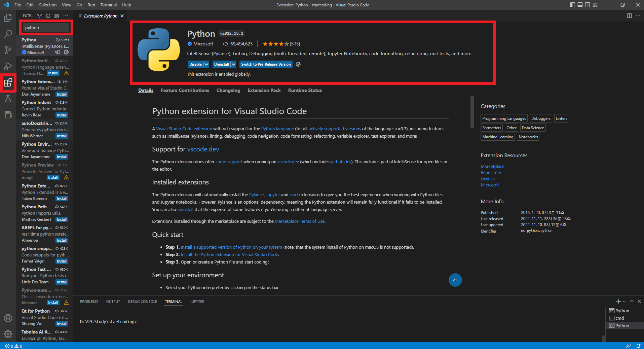Open the Extensions view icon

pyautogui.click(x=8, y=82)
